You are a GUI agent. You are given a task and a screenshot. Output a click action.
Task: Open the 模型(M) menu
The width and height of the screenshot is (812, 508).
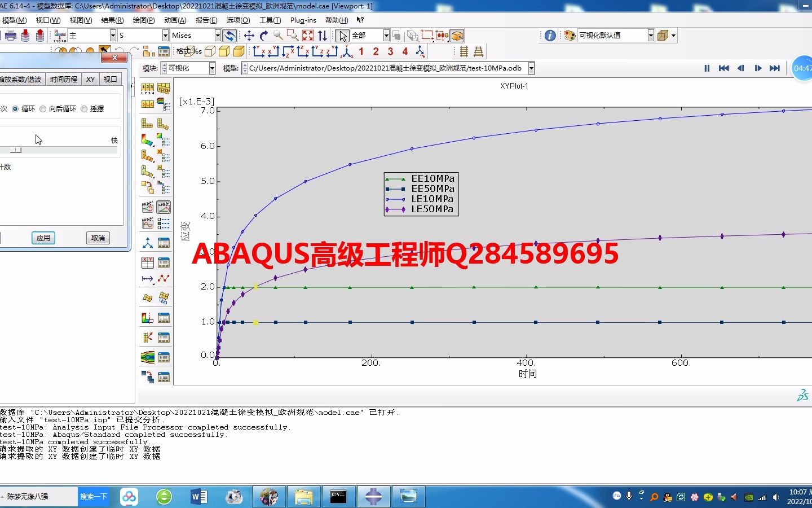[x=14, y=20]
